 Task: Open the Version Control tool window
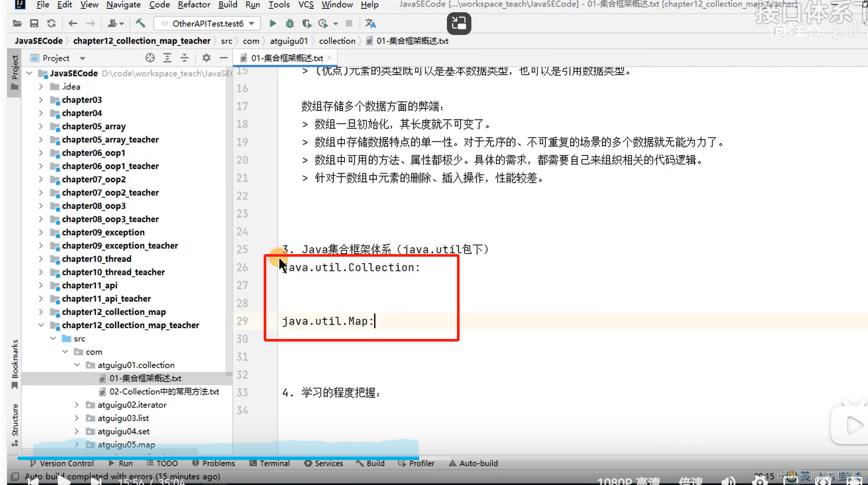(x=62, y=463)
